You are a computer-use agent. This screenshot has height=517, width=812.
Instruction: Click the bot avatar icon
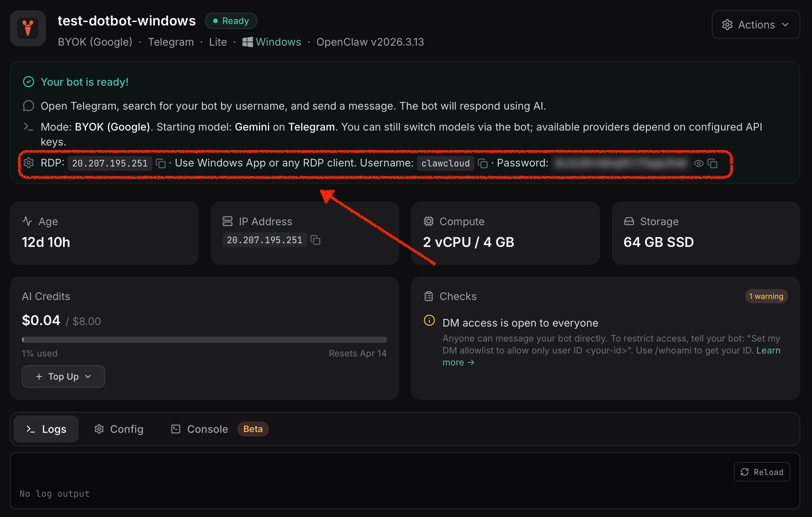click(28, 28)
